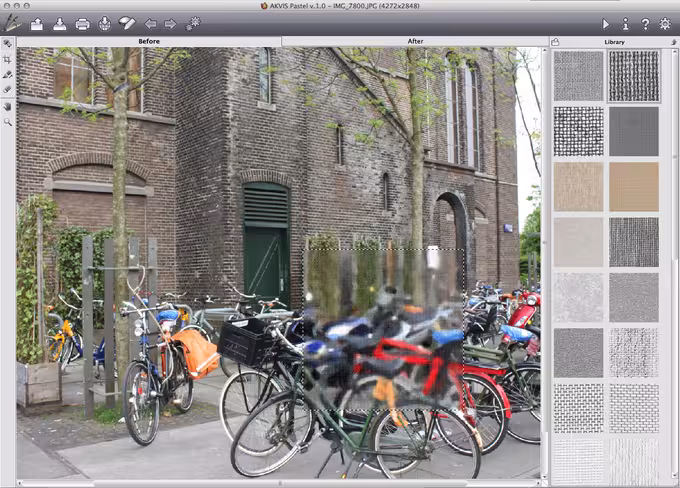
Task: Switch to the After tab
Action: coord(415,41)
